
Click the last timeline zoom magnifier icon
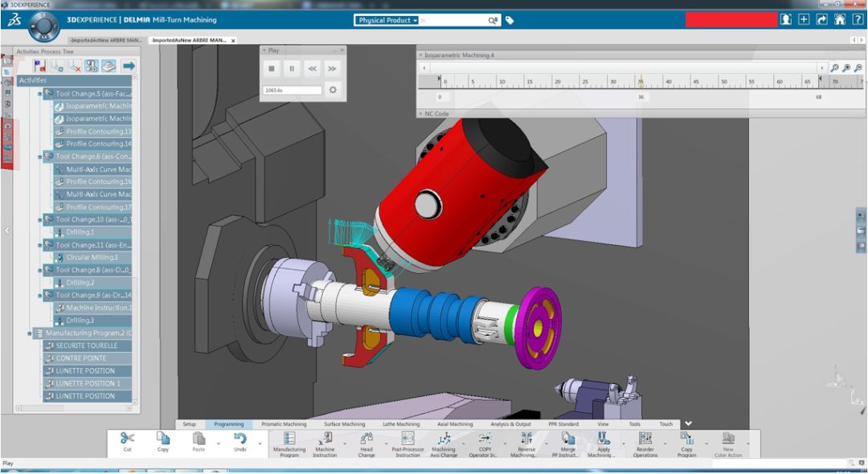click(x=858, y=68)
